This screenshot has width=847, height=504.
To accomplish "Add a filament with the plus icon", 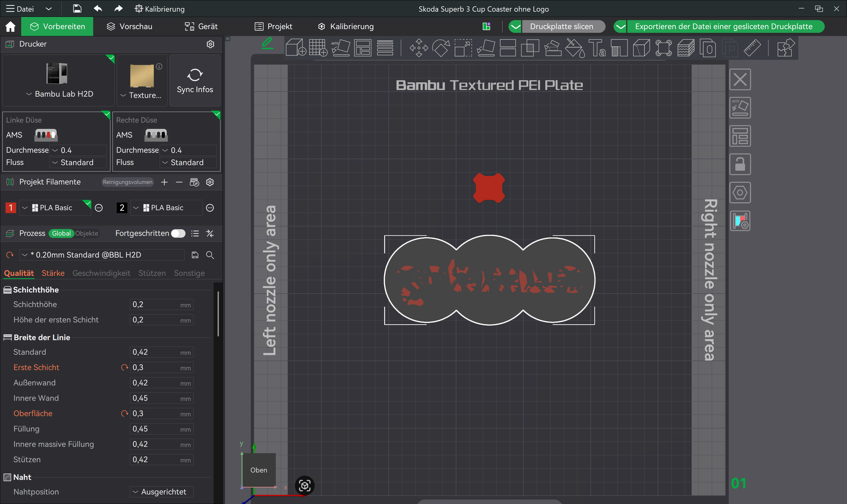I will coord(164,182).
